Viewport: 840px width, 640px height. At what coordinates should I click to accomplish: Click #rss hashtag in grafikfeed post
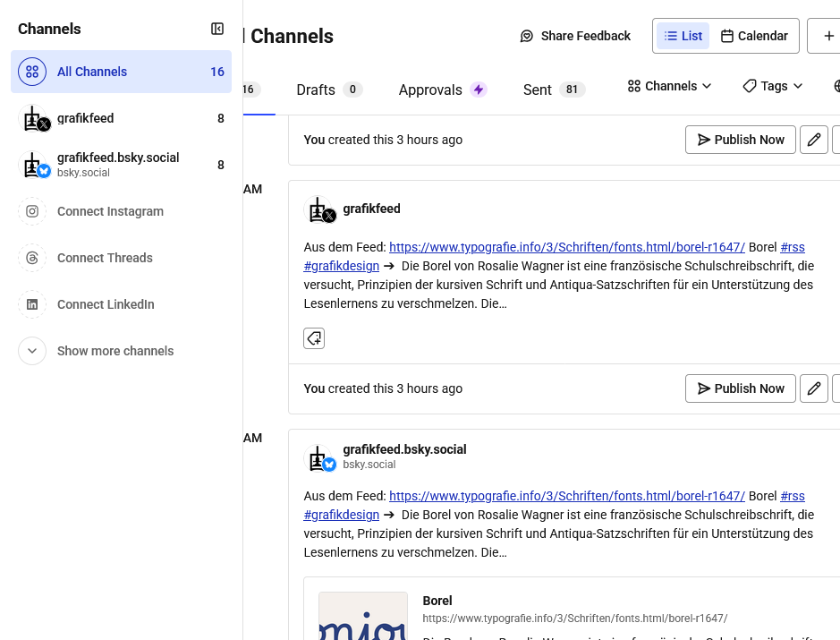coord(793,247)
